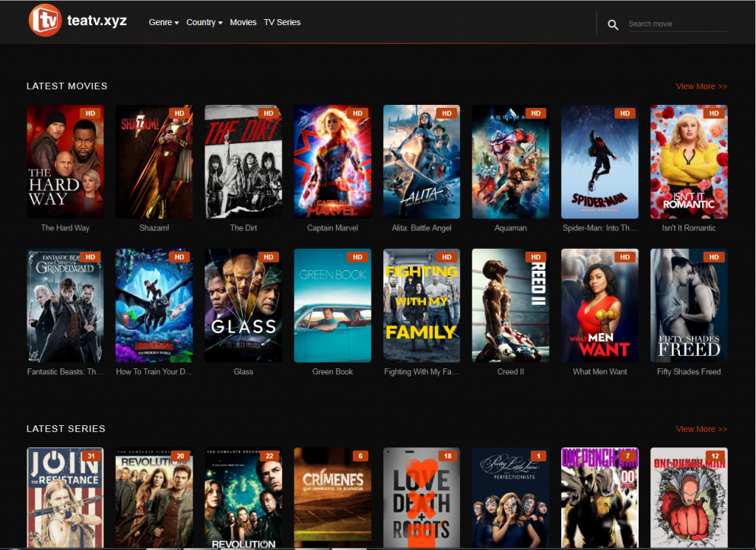Expand the Country dropdown menu

click(205, 22)
